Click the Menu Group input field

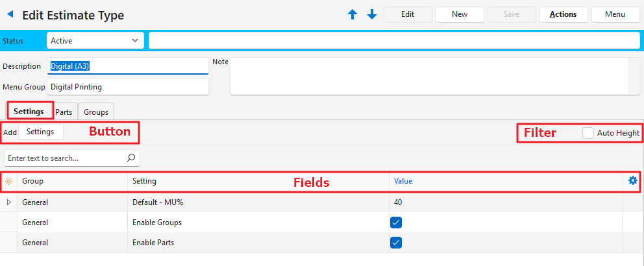tap(127, 86)
